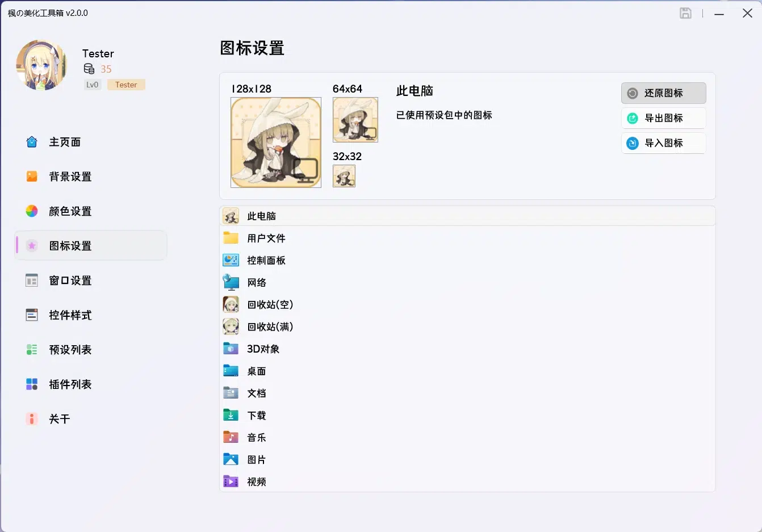Viewport: 762px width, 532px height.
Task: Click the home icon for 主页面
Action: 32,142
